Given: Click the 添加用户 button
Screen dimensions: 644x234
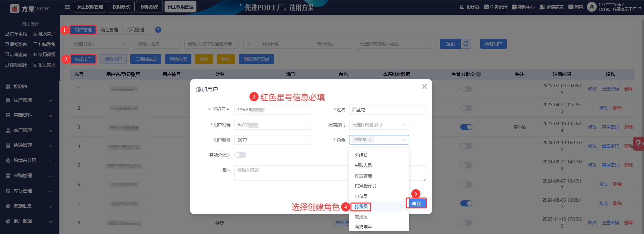Looking at the screenshot, I should [x=83, y=59].
